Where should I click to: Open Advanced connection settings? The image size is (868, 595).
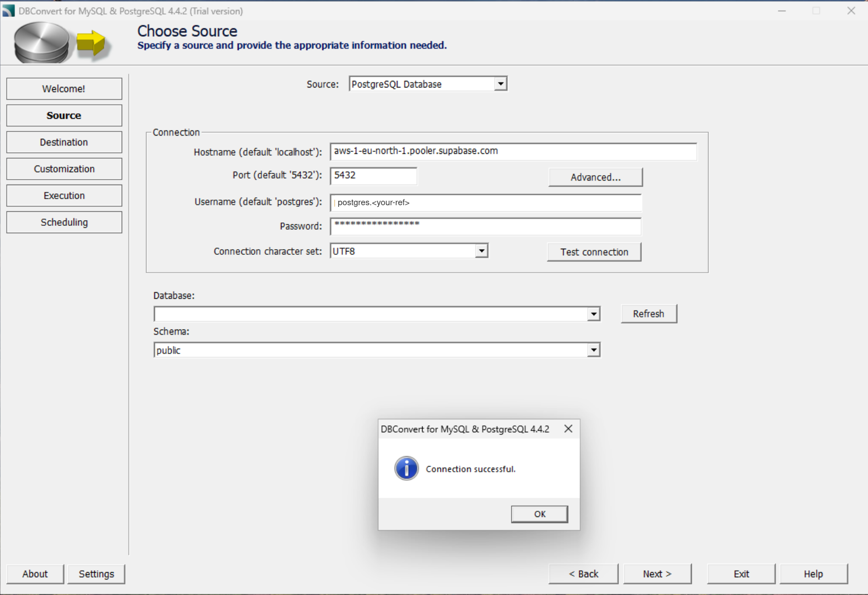pyautogui.click(x=595, y=177)
